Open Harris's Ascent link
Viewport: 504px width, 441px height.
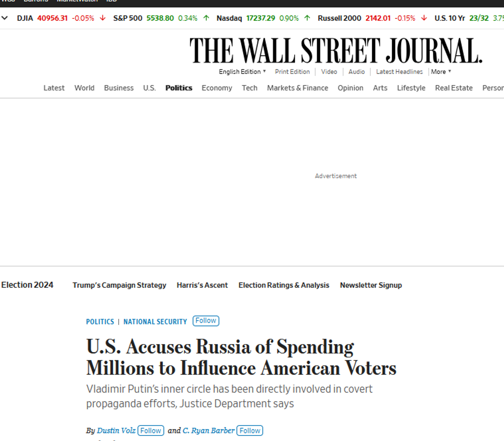pyautogui.click(x=202, y=285)
